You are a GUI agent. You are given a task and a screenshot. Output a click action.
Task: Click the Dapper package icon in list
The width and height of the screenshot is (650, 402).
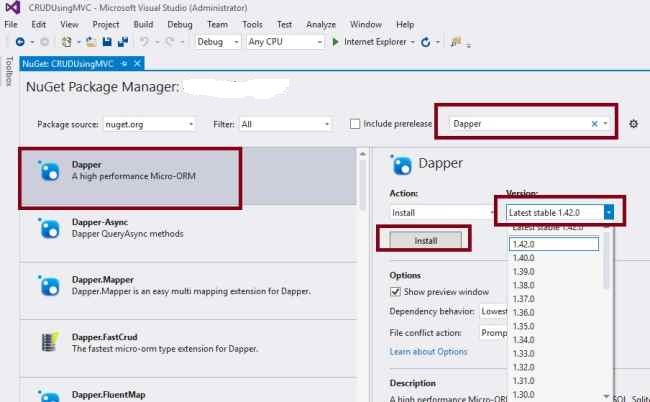point(49,171)
